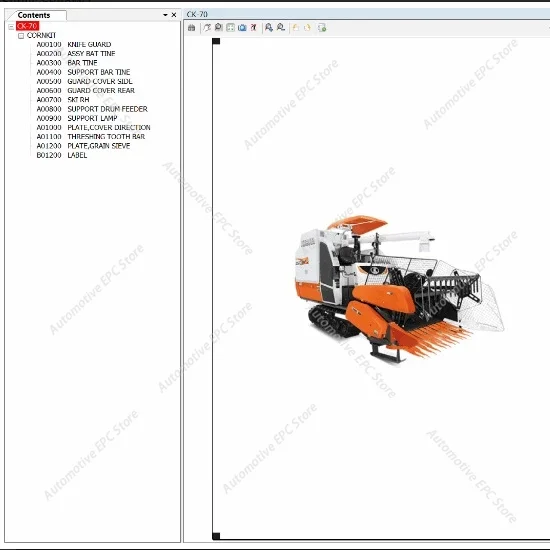This screenshot has height=550, width=550.
Task: Select the CK-70 document tab header
Action: [197, 14]
